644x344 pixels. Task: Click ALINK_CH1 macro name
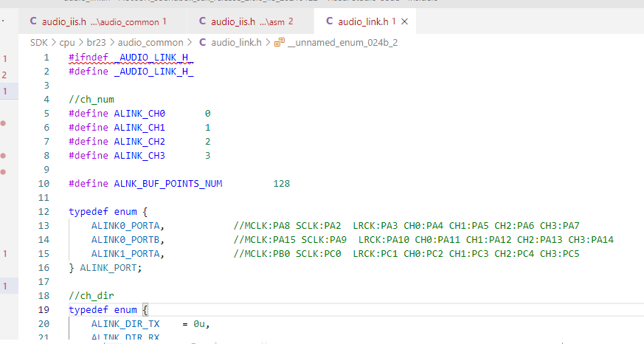(x=139, y=128)
